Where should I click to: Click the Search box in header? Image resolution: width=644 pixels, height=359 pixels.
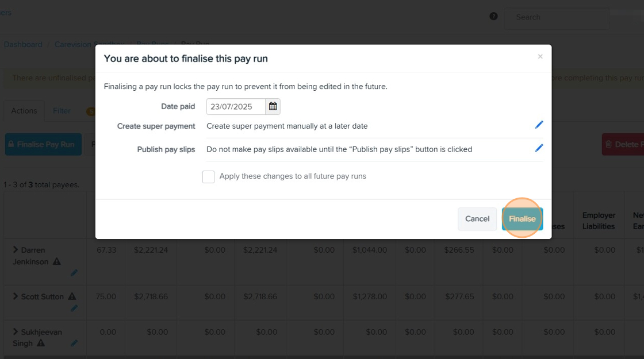(556, 17)
